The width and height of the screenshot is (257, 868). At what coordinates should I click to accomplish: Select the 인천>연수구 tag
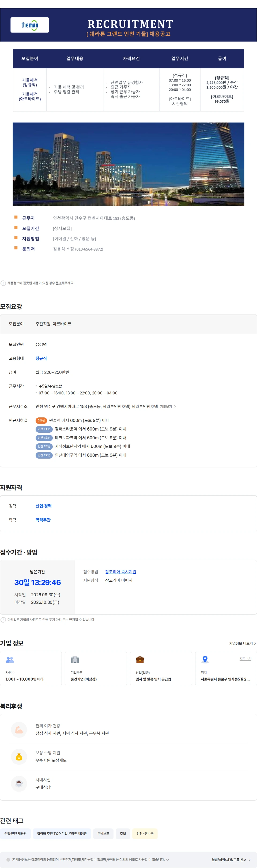coord(145,834)
